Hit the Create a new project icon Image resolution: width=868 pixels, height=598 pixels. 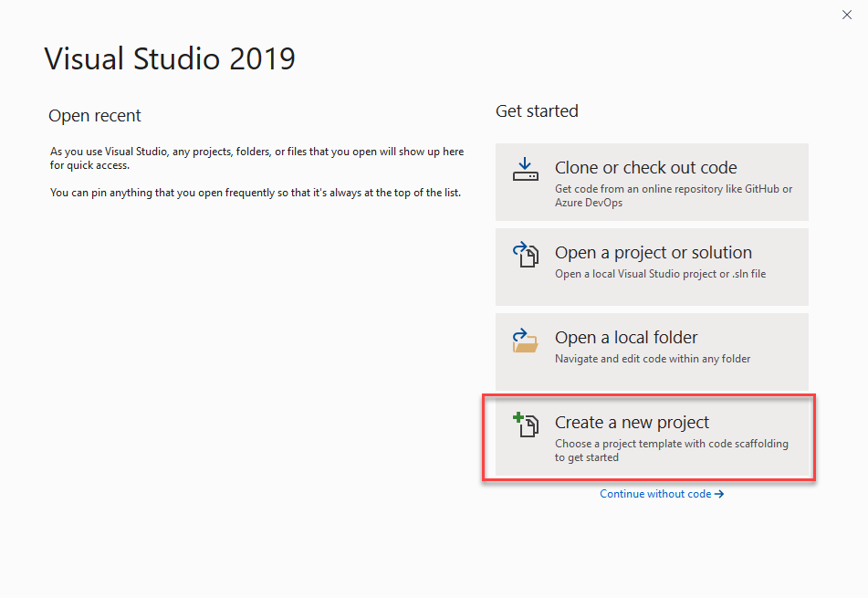(x=526, y=425)
